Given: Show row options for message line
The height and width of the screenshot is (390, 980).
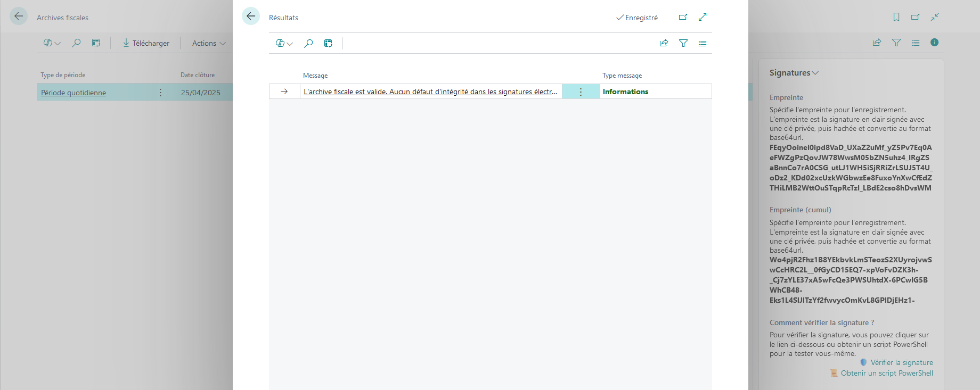Looking at the screenshot, I should click(581, 92).
